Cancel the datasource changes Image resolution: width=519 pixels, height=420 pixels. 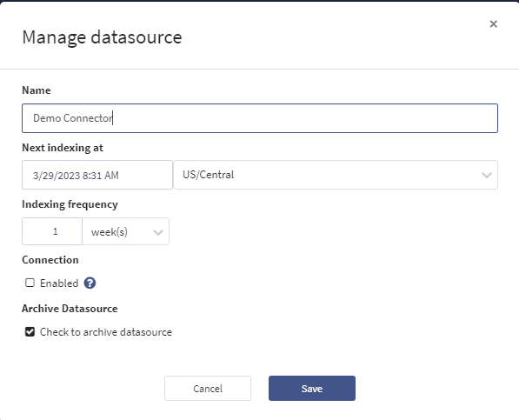(208, 388)
